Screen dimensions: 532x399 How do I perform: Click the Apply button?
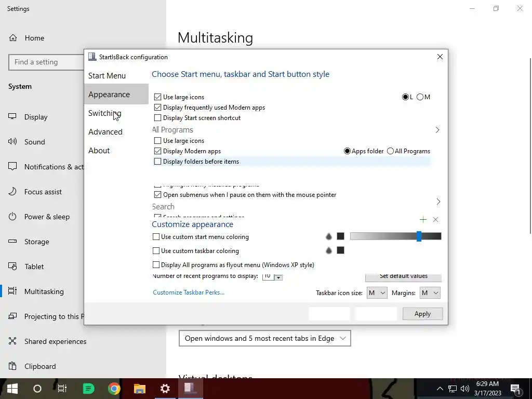[x=422, y=314]
